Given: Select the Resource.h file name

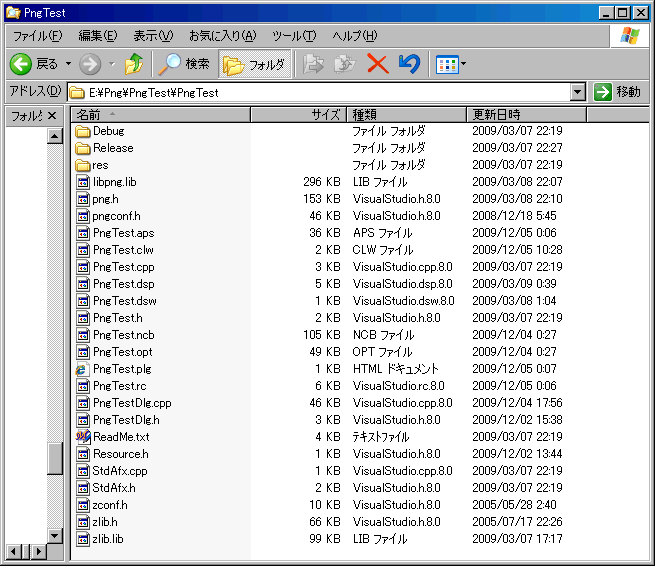Looking at the screenshot, I should [x=121, y=454].
